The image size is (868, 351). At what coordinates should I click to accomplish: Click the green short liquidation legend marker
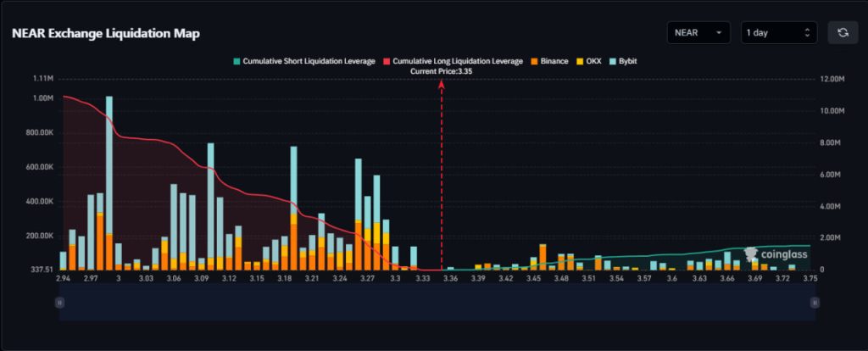(236, 62)
